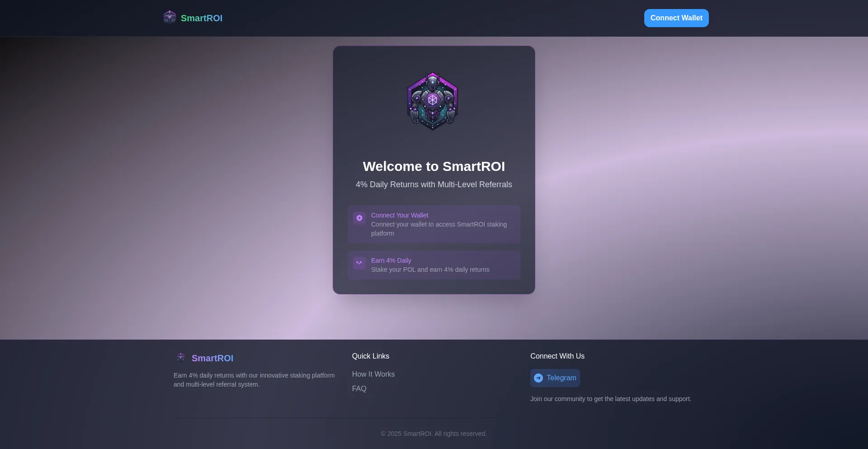This screenshot has width=868, height=449.
Task: Click the Telegram paper plane icon
Action: [x=538, y=378]
